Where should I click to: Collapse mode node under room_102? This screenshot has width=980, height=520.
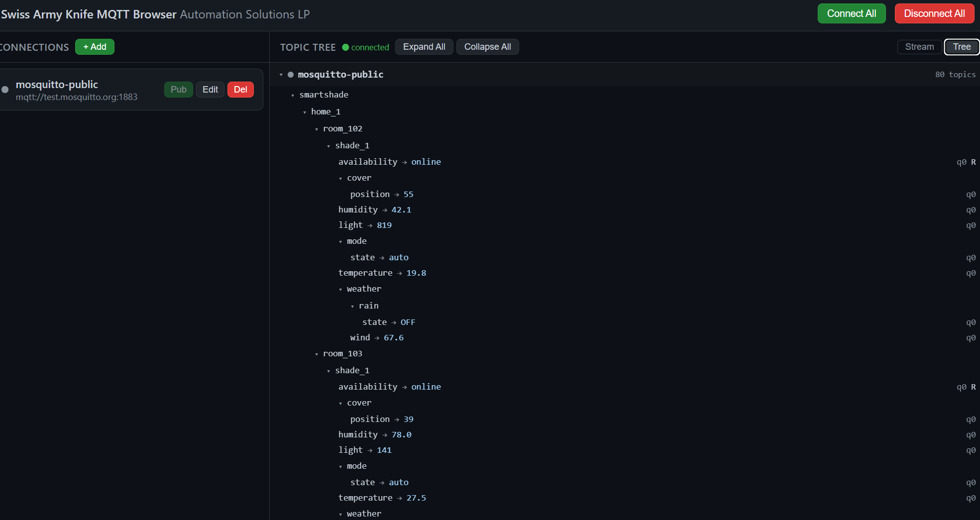click(340, 241)
